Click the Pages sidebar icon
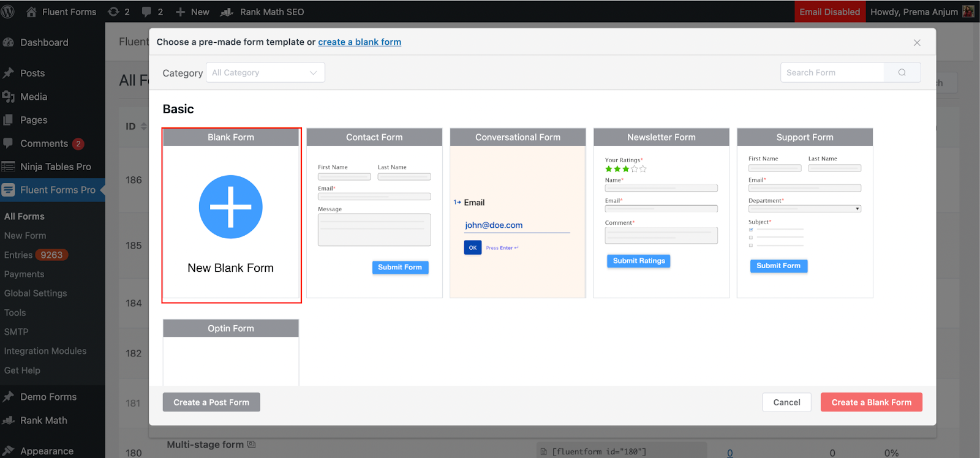 (x=9, y=120)
